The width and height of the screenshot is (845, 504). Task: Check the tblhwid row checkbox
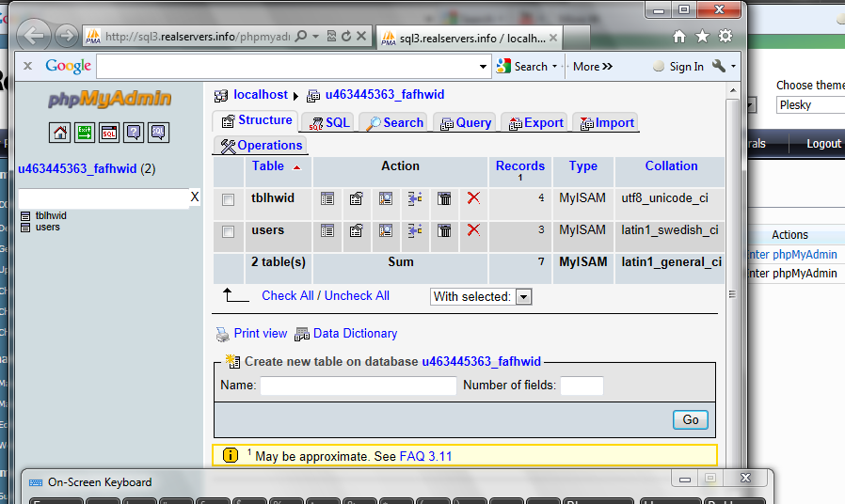tap(228, 199)
